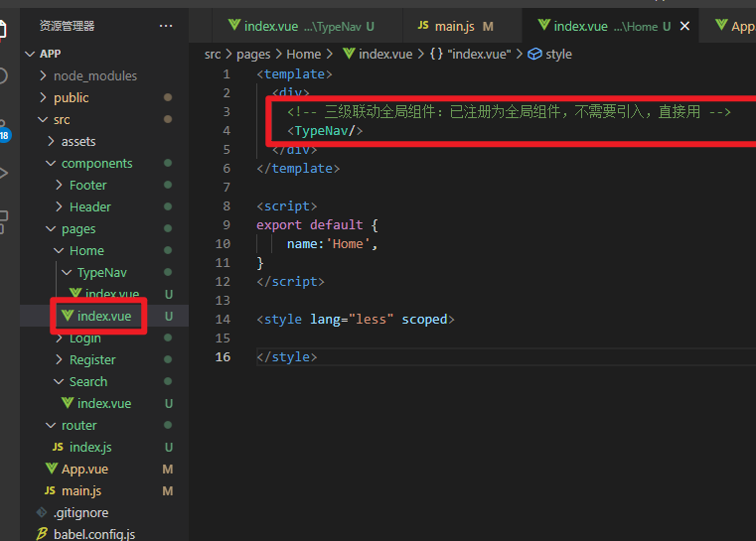The width and height of the screenshot is (756, 541).
Task: Expand the public folder
Action: [x=43, y=98]
